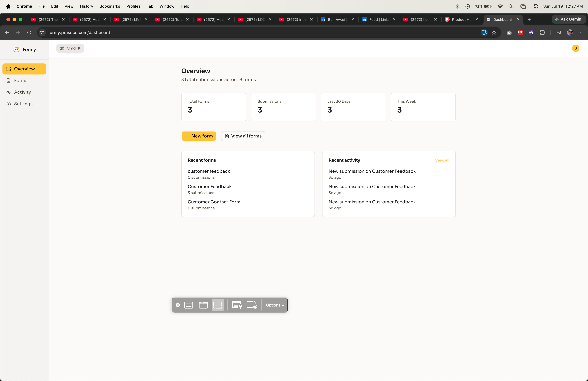Open the Profiles menu
588x381 pixels.
133,6
